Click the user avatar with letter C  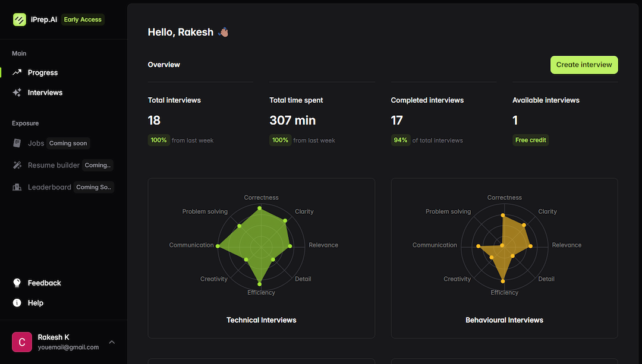point(22,342)
